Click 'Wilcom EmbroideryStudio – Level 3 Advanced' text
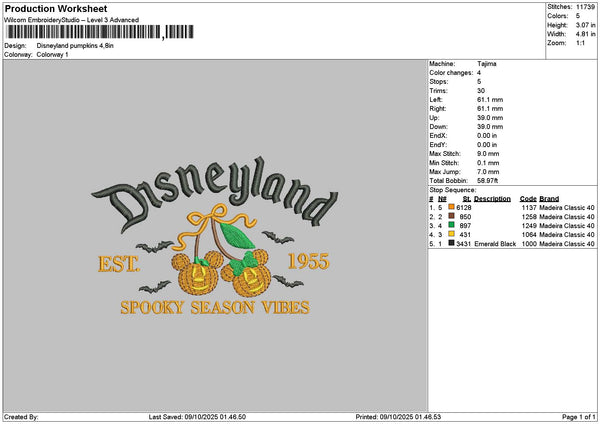 (72, 20)
